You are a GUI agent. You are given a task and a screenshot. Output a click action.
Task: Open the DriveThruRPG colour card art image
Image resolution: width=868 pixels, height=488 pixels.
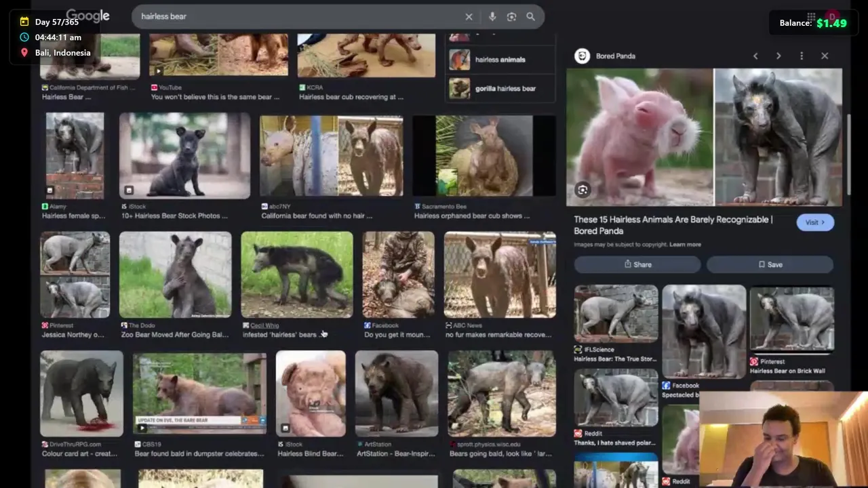pos(81,393)
